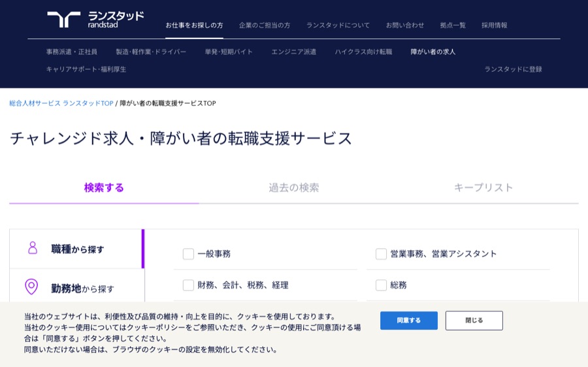
Task: Click the 同意する cookie button
Action: (x=409, y=321)
